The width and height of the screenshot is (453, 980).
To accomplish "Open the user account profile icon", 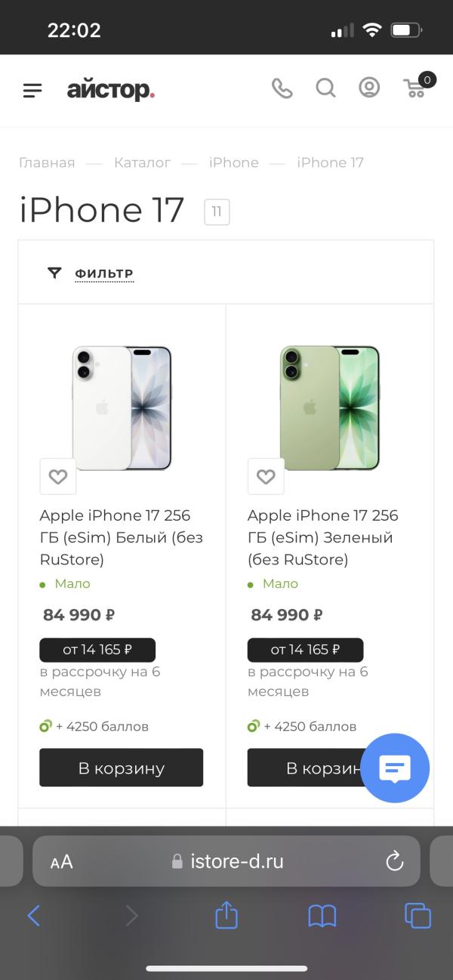I will (x=369, y=88).
